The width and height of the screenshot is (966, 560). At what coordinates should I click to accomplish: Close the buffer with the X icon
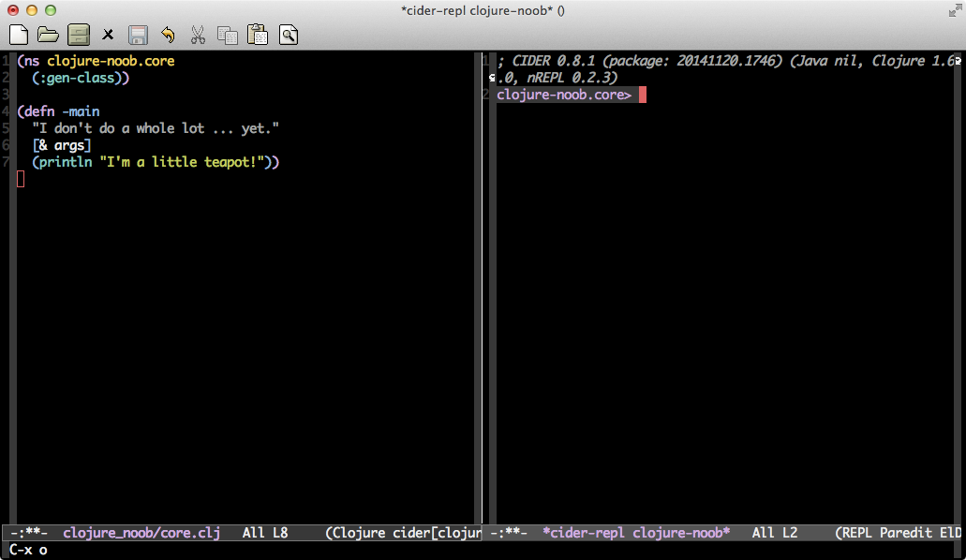pos(108,36)
